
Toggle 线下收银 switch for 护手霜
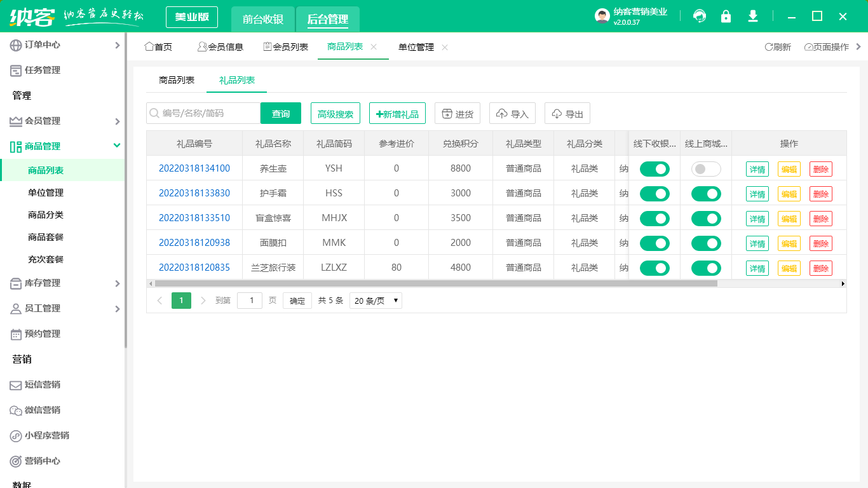[654, 194]
